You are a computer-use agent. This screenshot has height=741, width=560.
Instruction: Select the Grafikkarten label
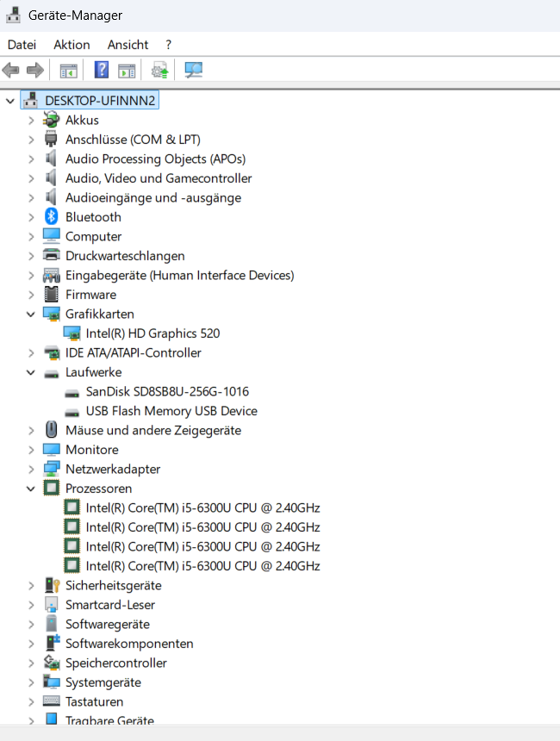coord(99,314)
